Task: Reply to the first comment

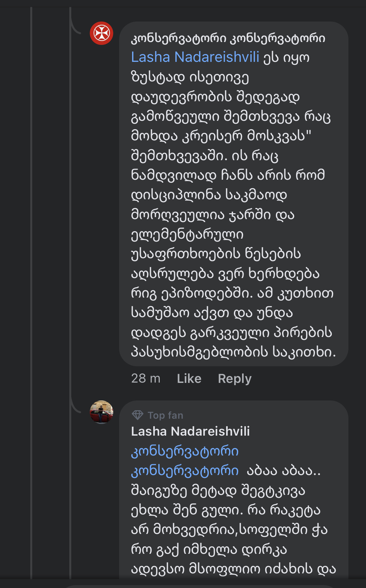Action: coord(235,379)
